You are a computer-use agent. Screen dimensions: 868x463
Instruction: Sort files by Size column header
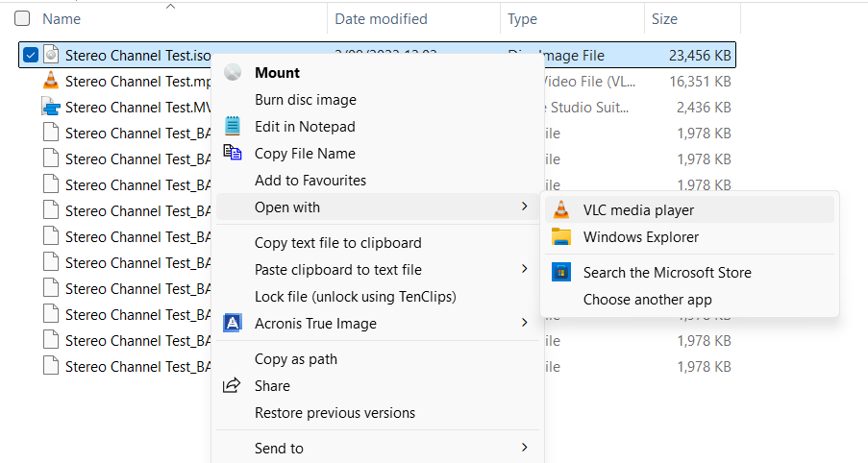[x=664, y=18]
